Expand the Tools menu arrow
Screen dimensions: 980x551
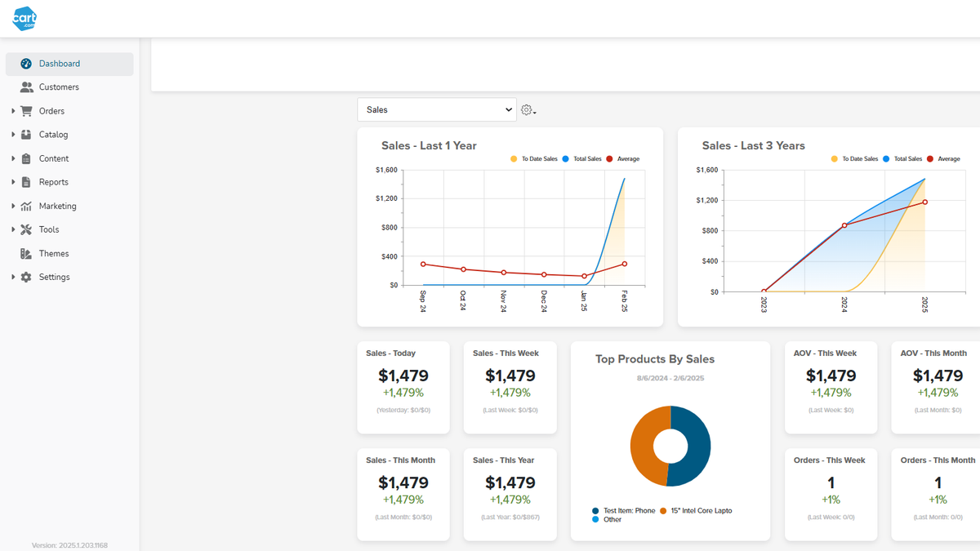13,229
